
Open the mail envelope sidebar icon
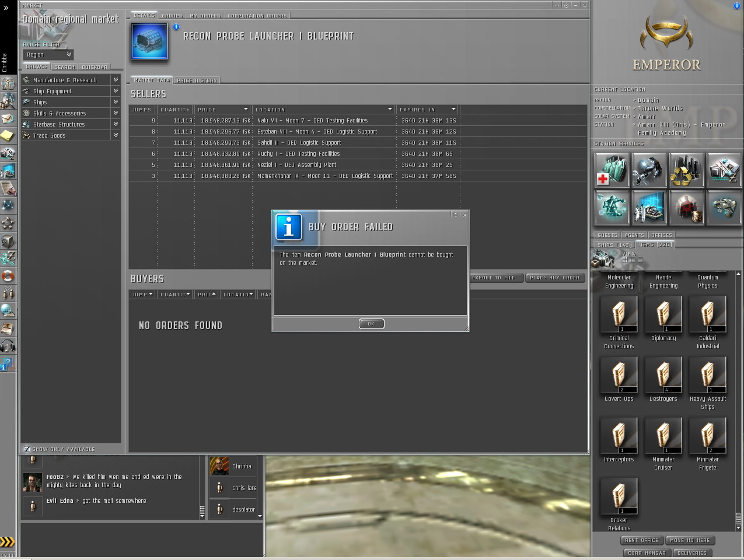pyautogui.click(x=8, y=118)
